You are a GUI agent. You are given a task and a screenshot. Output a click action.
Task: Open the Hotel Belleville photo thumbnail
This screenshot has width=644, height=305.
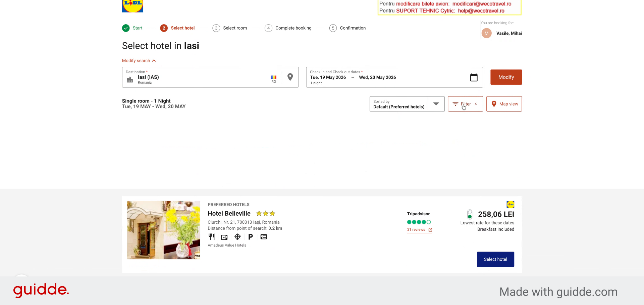click(x=164, y=230)
